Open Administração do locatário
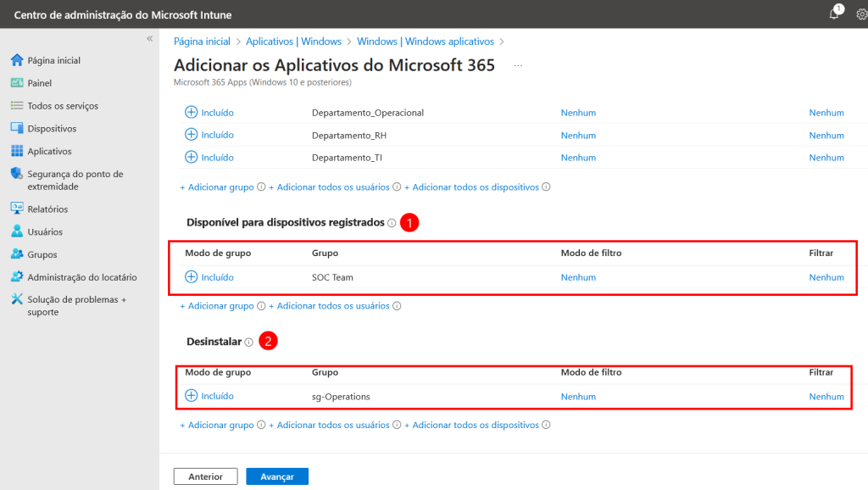Screen dimensions: 868x490 pos(82,277)
